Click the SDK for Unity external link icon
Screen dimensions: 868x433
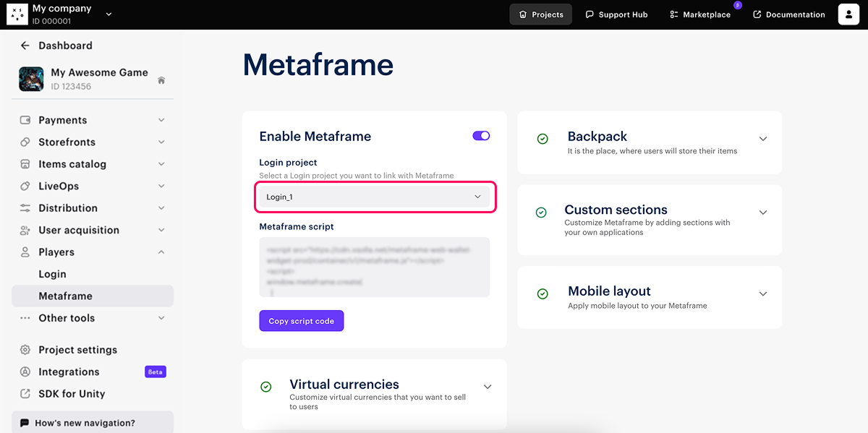pos(25,394)
